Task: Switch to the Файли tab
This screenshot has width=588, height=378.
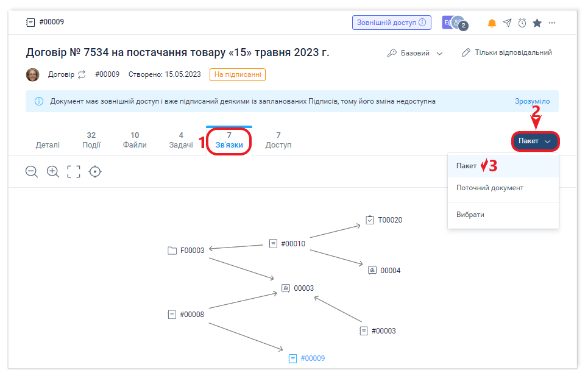Action: point(135,140)
